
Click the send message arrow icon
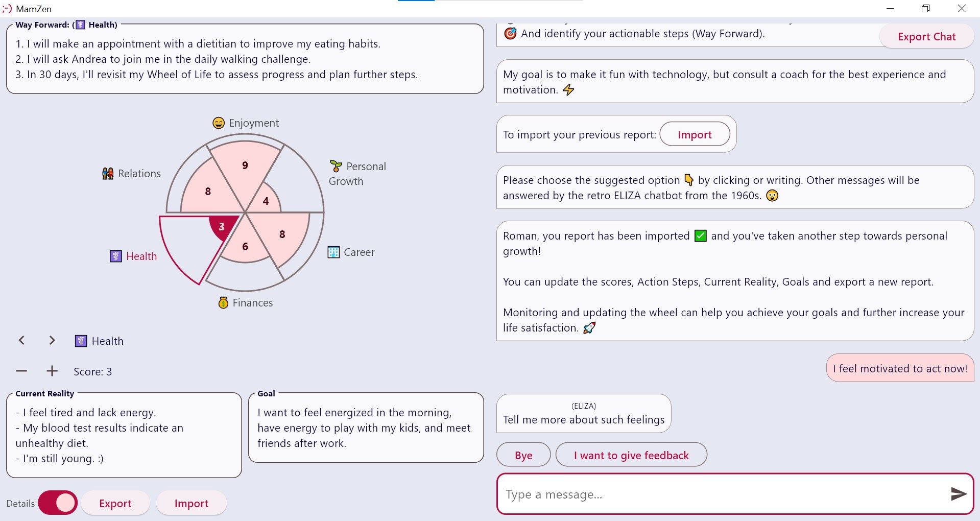tap(958, 494)
